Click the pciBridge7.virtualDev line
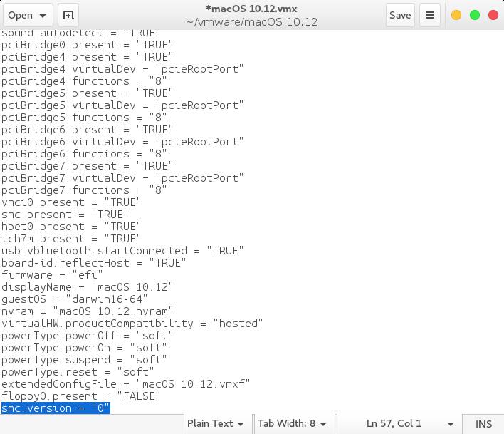This screenshot has height=434, width=504. click(x=122, y=178)
